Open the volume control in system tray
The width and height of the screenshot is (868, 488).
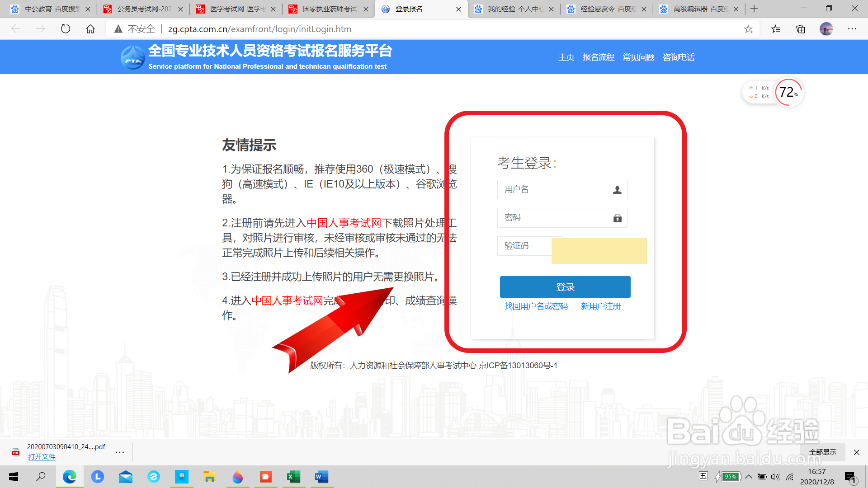click(x=776, y=477)
